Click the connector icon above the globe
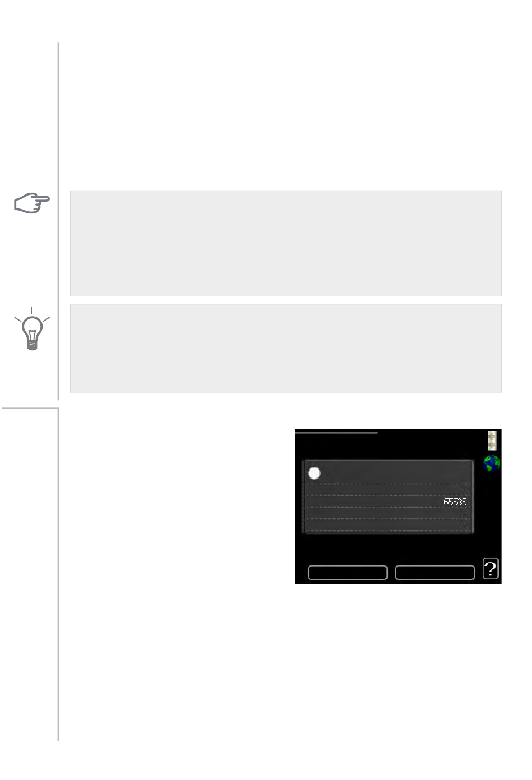Image resolution: width=532 pixels, height=780 pixels. [x=492, y=440]
